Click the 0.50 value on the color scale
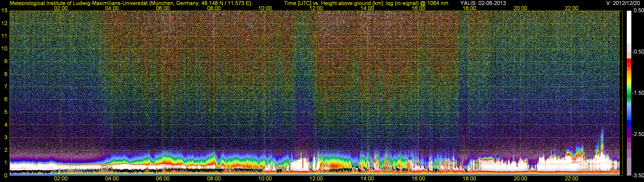Image resolution: width=644 pixels, height=182 pixels. click(x=638, y=10)
